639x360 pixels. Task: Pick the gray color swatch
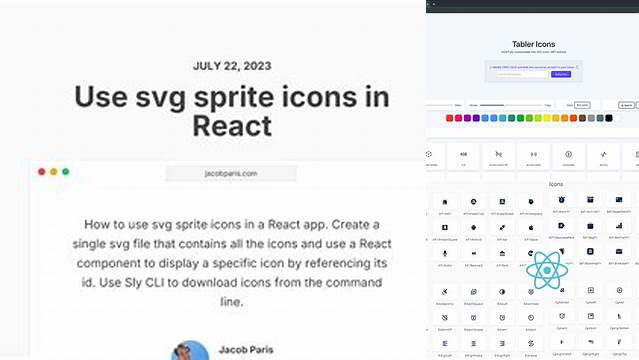[591, 118]
